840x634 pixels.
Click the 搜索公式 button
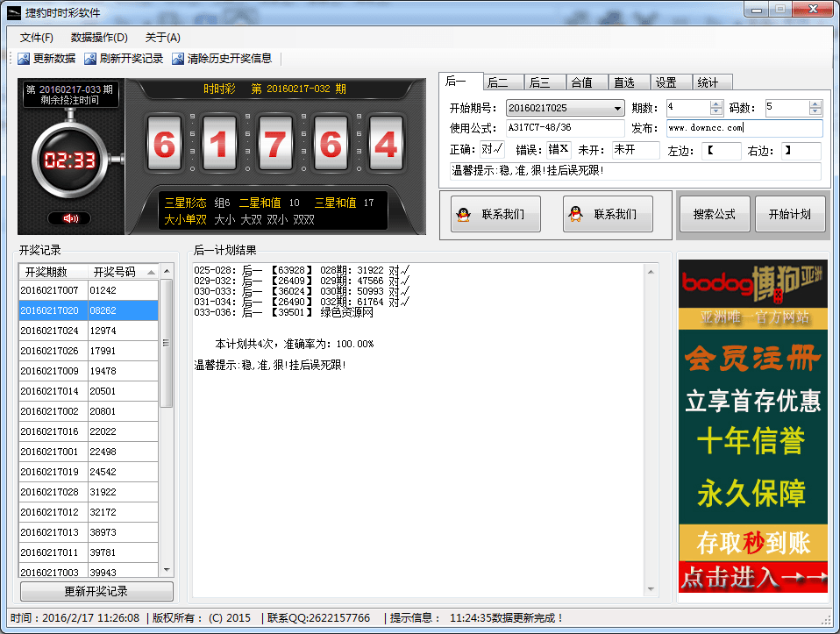click(x=714, y=214)
